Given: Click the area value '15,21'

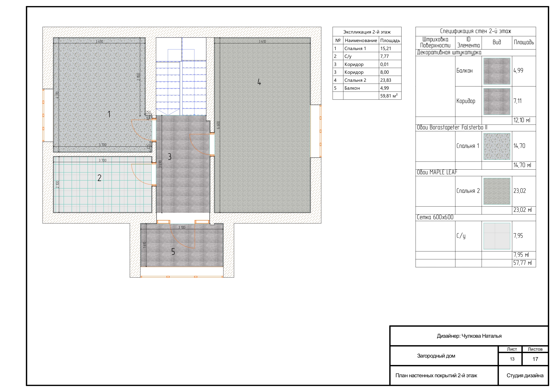Looking at the screenshot, I should (386, 48).
